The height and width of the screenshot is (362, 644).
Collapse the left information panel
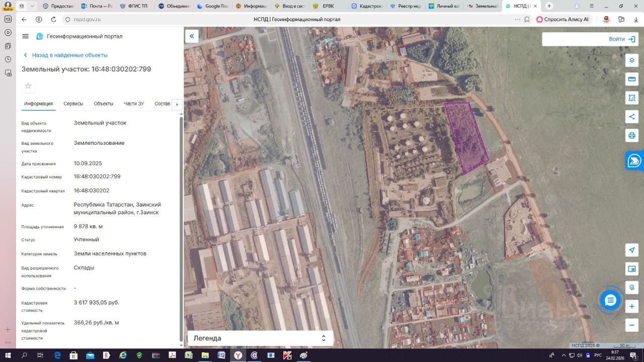click(x=192, y=36)
